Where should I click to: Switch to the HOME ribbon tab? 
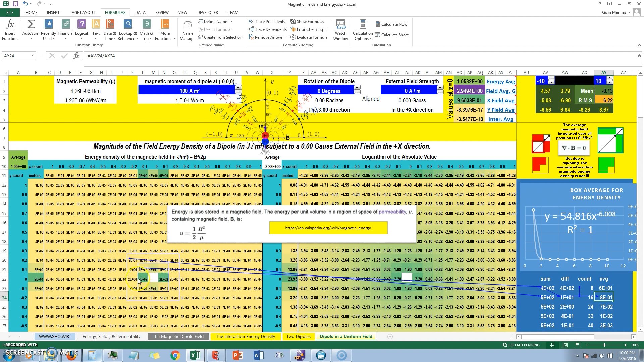[x=31, y=12]
